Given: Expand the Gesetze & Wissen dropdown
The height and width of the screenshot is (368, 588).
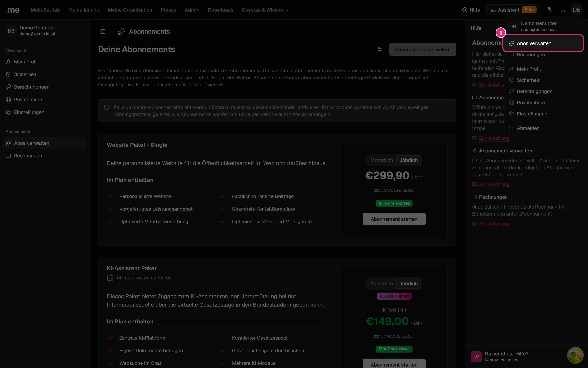Looking at the screenshot, I should pyautogui.click(x=265, y=10).
